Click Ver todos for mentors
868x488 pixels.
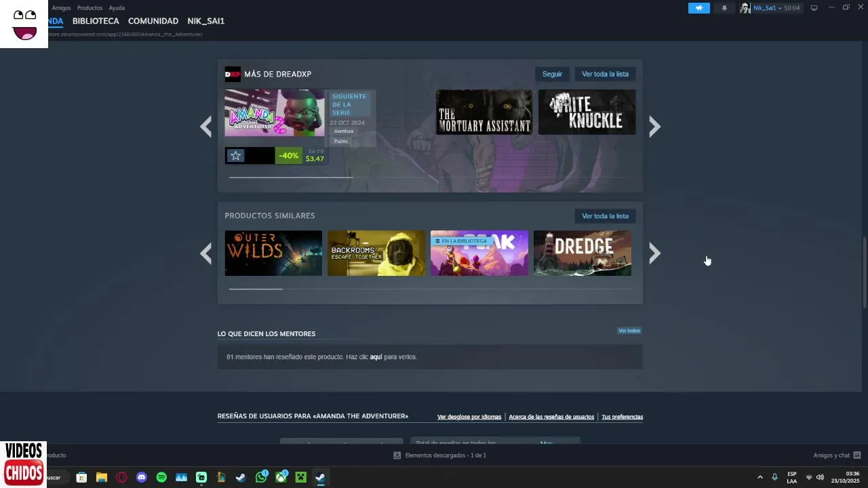coord(629,331)
